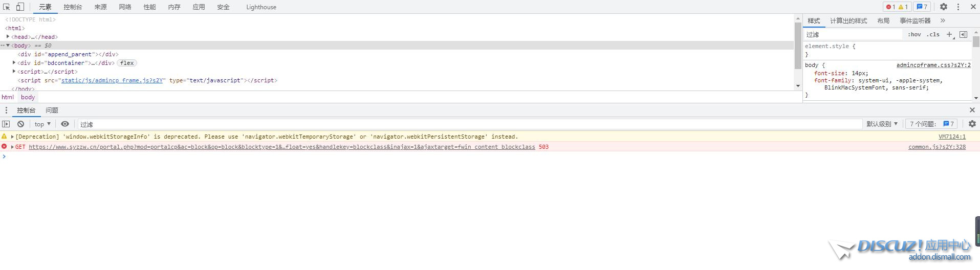Image resolution: width=980 pixels, height=270 pixels.
Task: Open the 默认级别 log level dropdown
Action: coord(882,124)
